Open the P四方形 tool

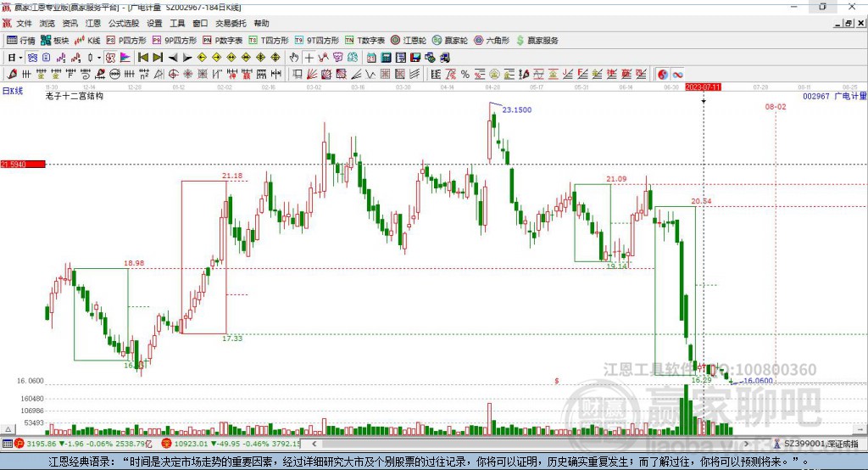tap(126, 41)
